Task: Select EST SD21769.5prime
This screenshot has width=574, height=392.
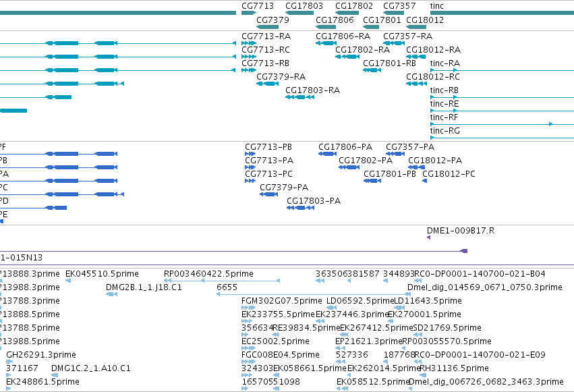Action: point(418,335)
